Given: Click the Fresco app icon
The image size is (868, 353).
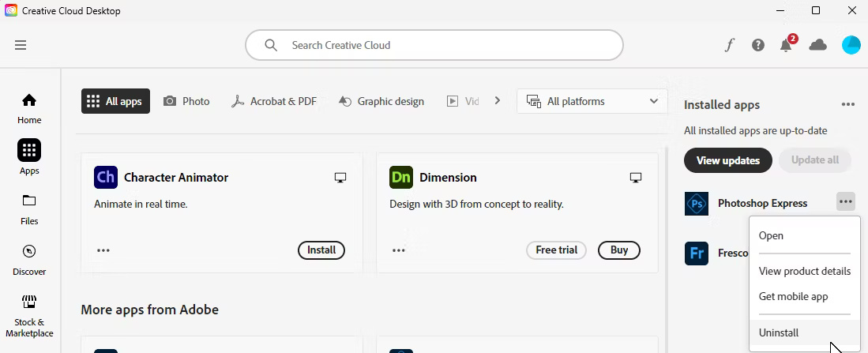Looking at the screenshot, I should click(x=697, y=253).
